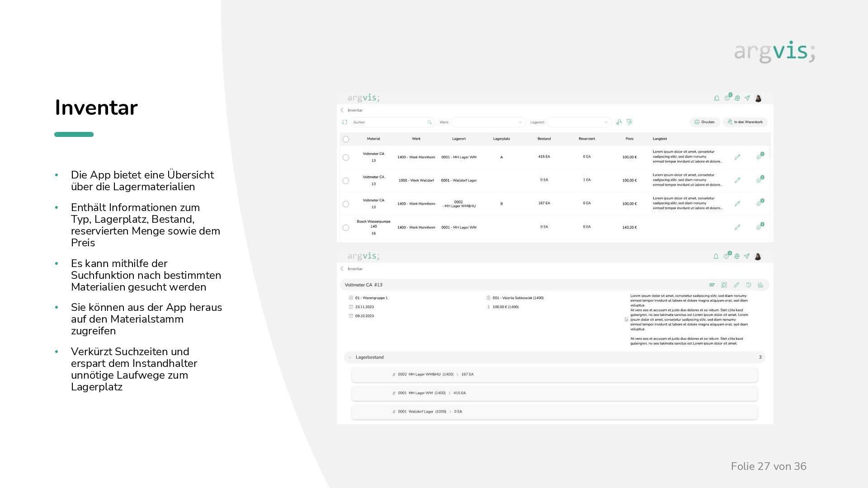
Task: Click the refresh icon beside the Suchen field
Action: (344, 122)
